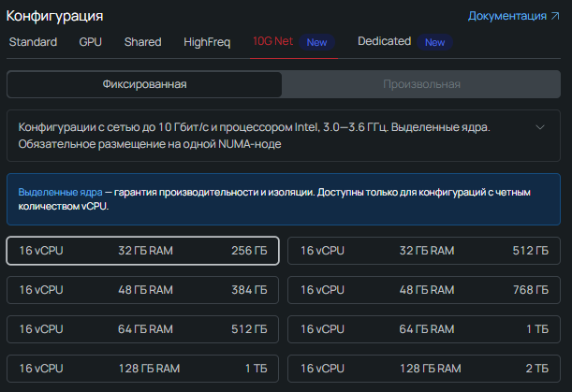The image size is (572, 392).
Task: Select 16 vCPU 48 ГБ RAM 384 ГБ
Action: [142, 290]
